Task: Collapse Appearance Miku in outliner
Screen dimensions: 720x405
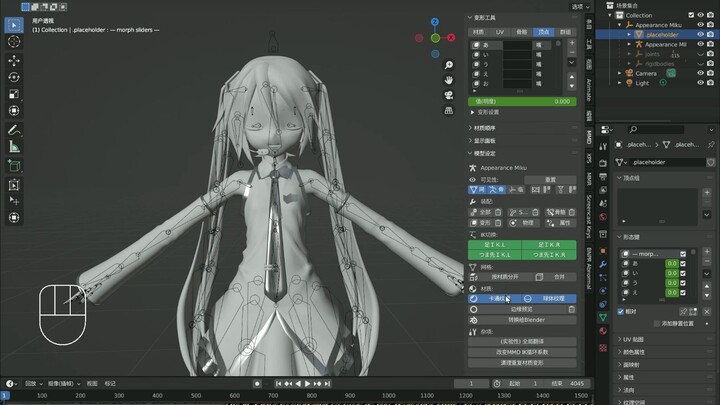Action: point(619,25)
